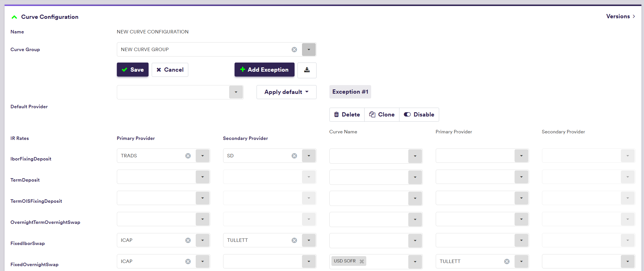The height and width of the screenshot is (271, 644).
Task: Collapse the Curve Configuration section
Action: pos(14,17)
